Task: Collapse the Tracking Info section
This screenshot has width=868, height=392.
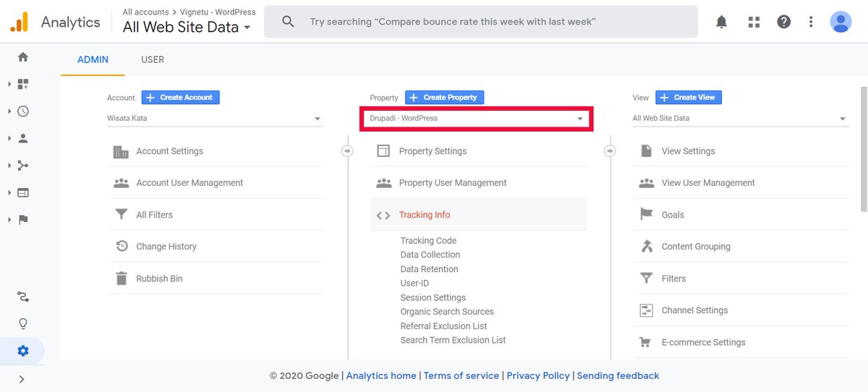Action: (x=478, y=215)
